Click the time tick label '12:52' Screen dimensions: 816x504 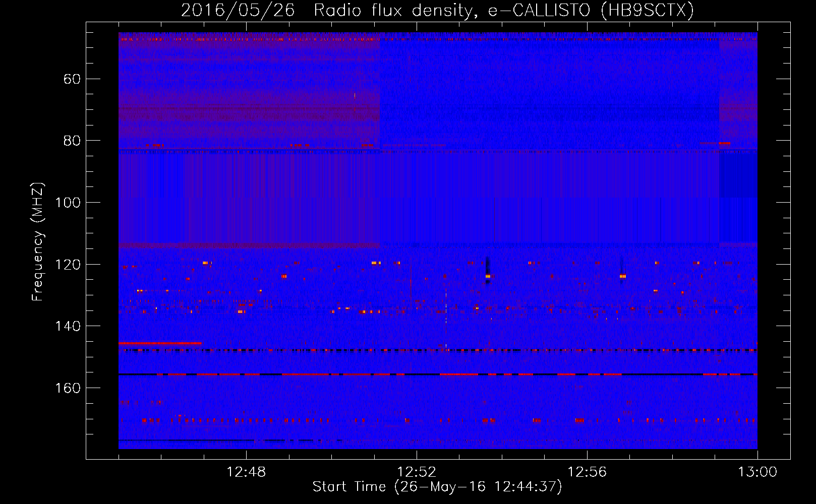(x=417, y=472)
